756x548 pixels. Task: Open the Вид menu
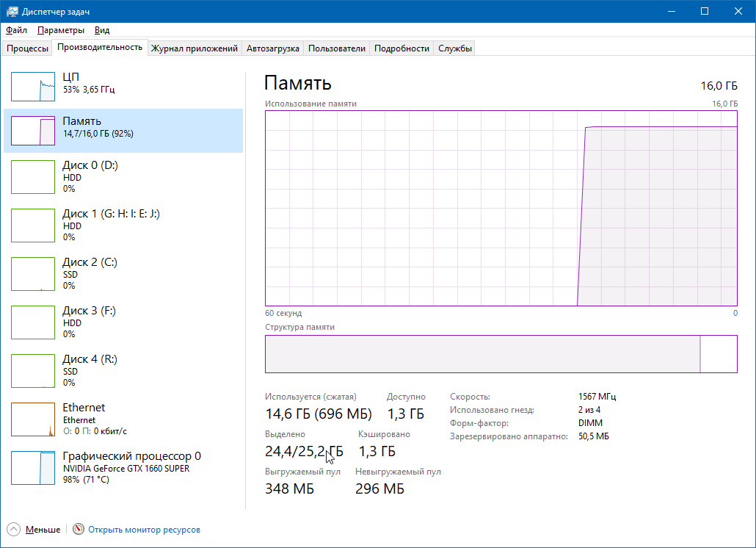pos(102,30)
